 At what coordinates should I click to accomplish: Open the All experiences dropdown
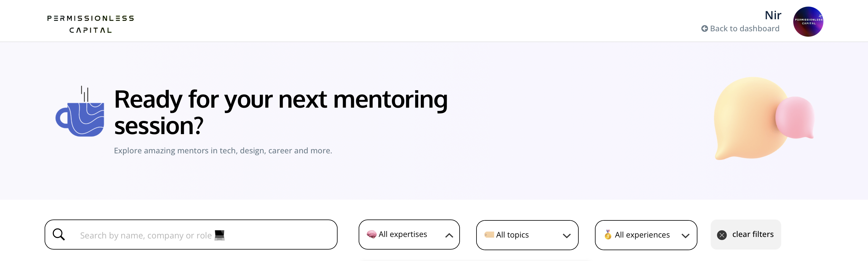[x=646, y=235]
